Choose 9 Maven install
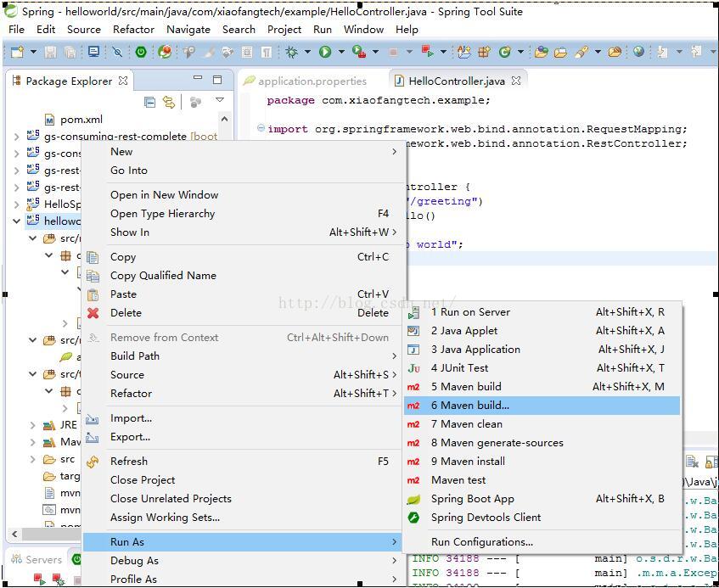Viewport: 719px width, 588px height. pyautogui.click(x=542, y=462)
